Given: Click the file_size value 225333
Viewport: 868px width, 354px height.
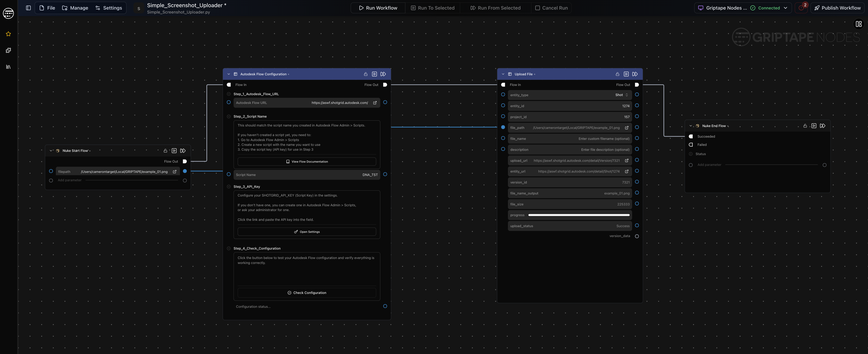Looking at the screenshot, I should (623, 204).
